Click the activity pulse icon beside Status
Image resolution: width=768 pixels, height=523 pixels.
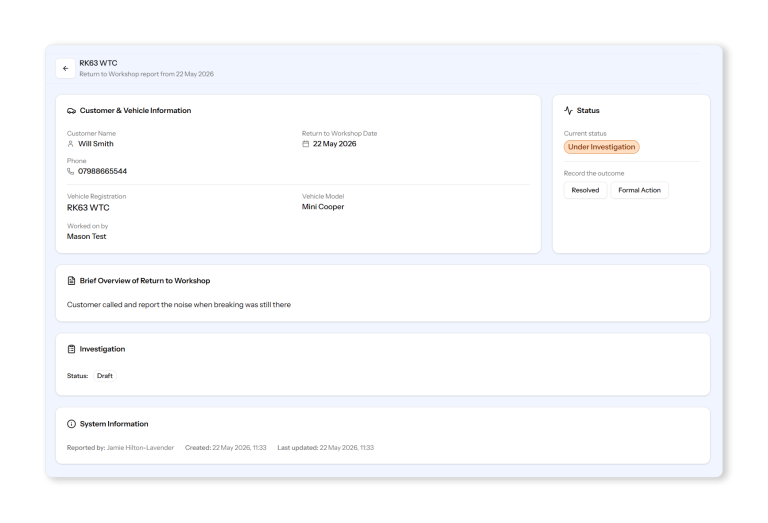coord(568,111)
